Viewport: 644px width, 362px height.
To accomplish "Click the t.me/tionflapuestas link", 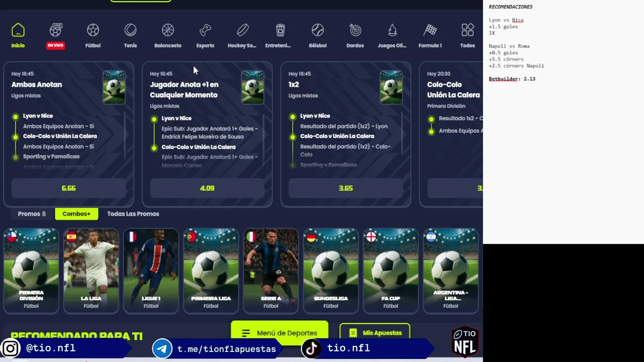I will click(x=226, y=349).
